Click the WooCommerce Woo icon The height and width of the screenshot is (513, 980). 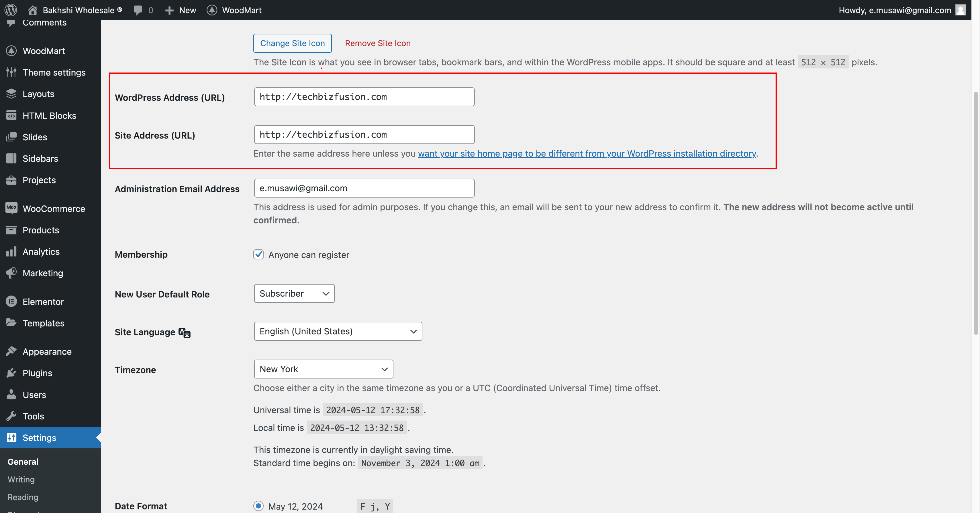11,208
